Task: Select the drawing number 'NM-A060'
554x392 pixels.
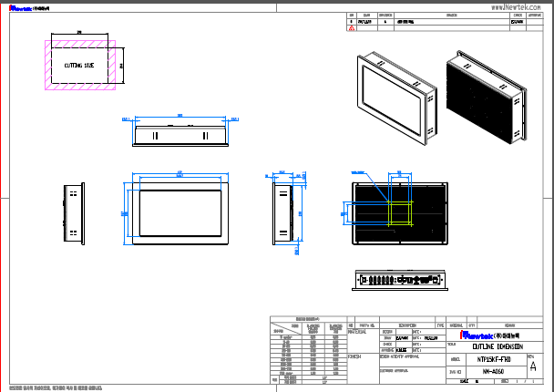Action: [x=493, y=372]
